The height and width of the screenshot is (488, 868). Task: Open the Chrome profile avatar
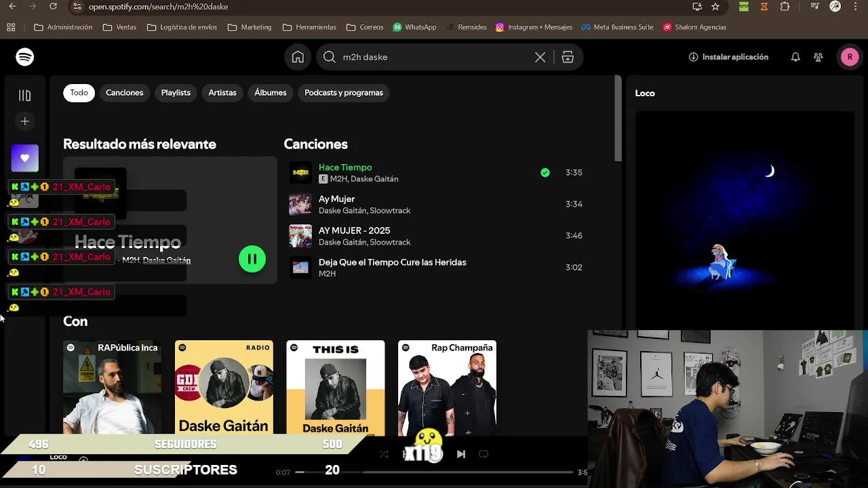tap(835, 6)
